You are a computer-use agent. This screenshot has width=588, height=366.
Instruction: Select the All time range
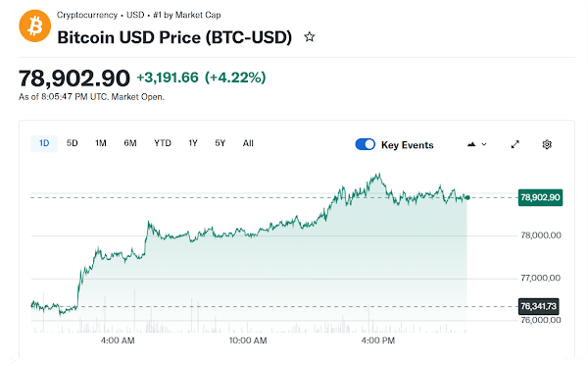click(x=248, y=143)
